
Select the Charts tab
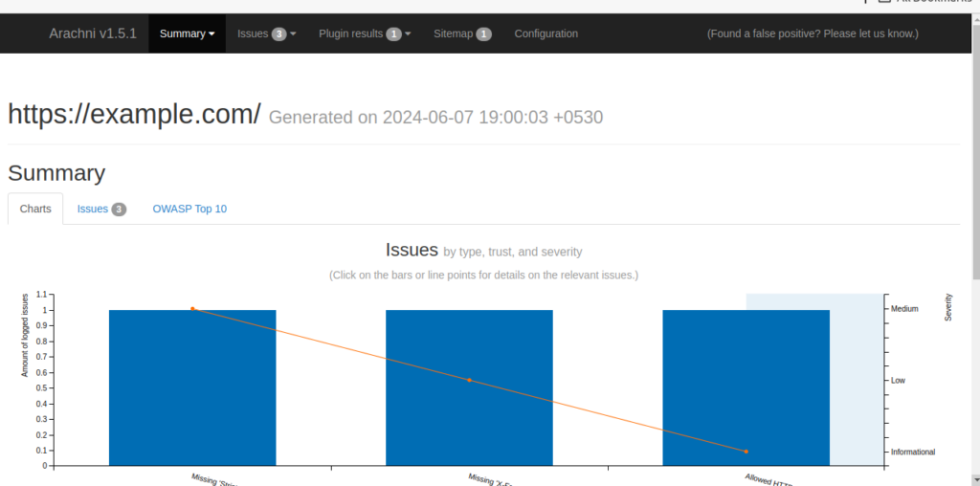tap(35, 209)
